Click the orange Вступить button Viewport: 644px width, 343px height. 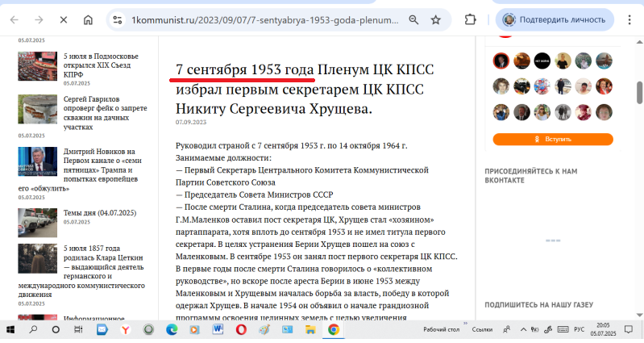[553, 139]
